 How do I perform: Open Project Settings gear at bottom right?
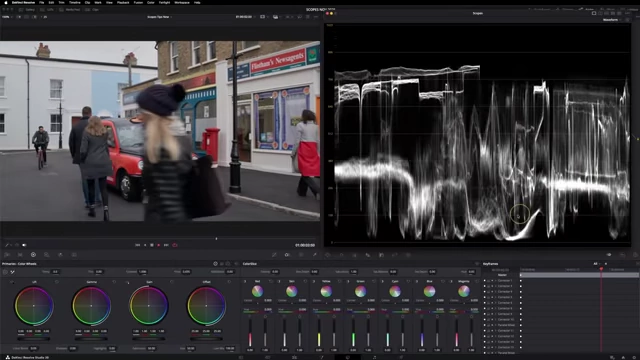click(x=635, y=357)
